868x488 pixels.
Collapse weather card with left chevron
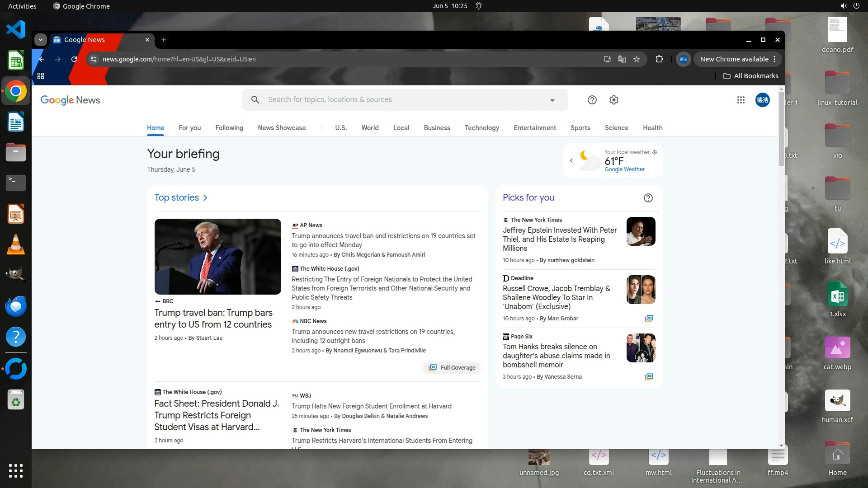click(x=571, y=160)
